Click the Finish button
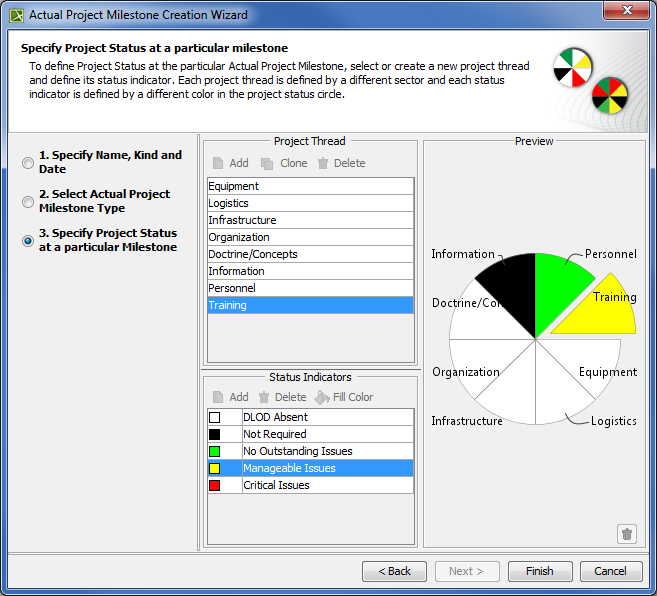Screen dimensions: 657x596 coord(540,571)
